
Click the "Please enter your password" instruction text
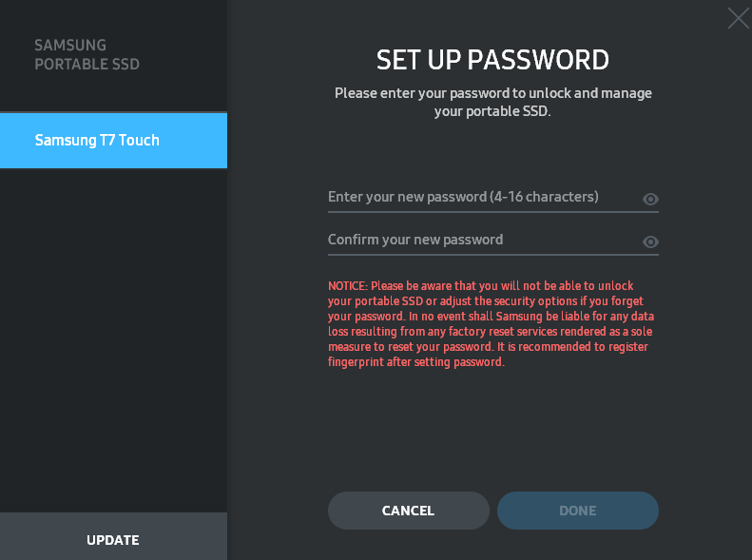(492, 93)
